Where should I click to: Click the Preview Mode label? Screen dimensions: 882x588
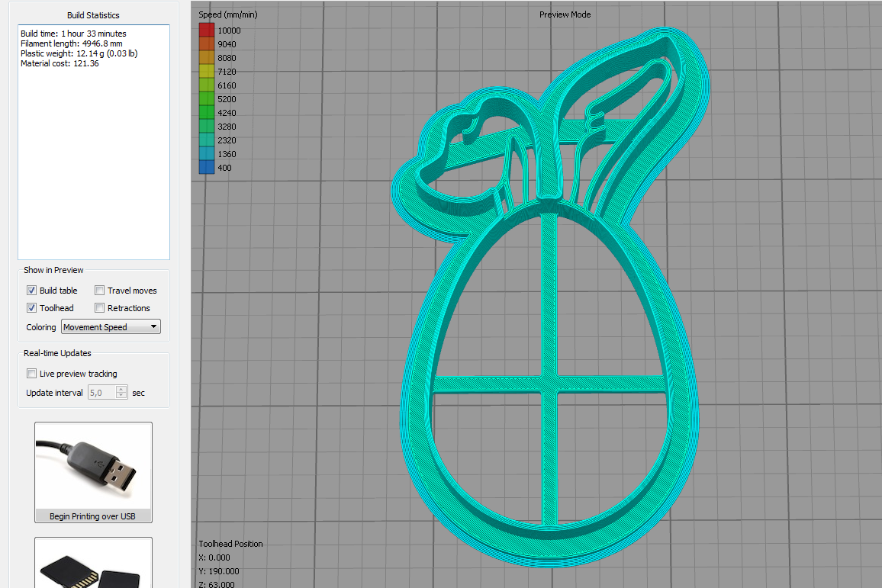click(x=565, y=14)
